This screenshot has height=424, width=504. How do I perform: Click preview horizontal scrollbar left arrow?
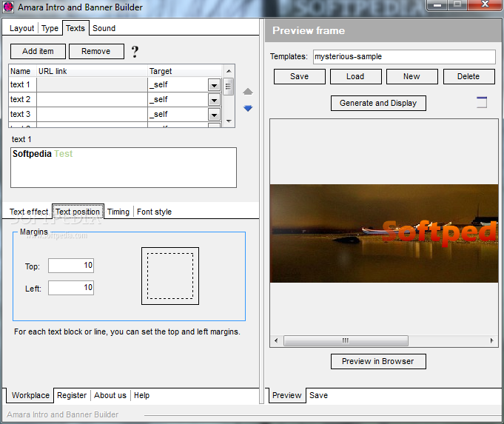(276, 340)
